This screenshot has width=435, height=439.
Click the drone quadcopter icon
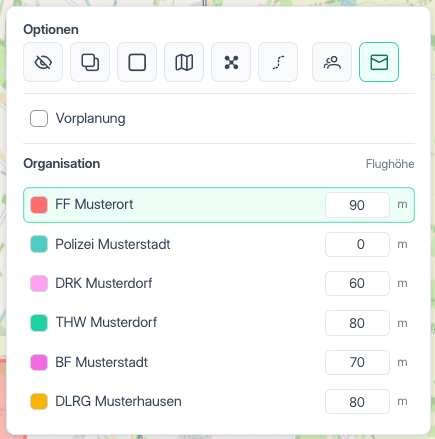pos(231,62)
